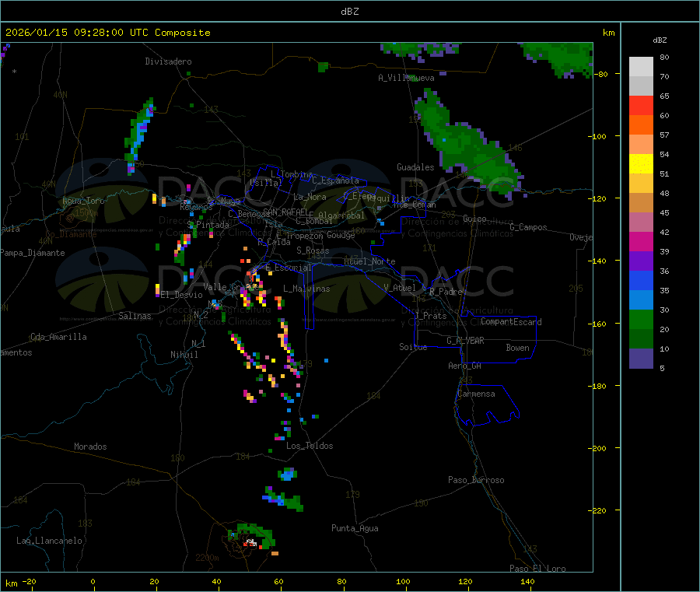Viewport: 700px width, 592px height.
Task: Select the 'Nihuil' place label
Action: 184,355
